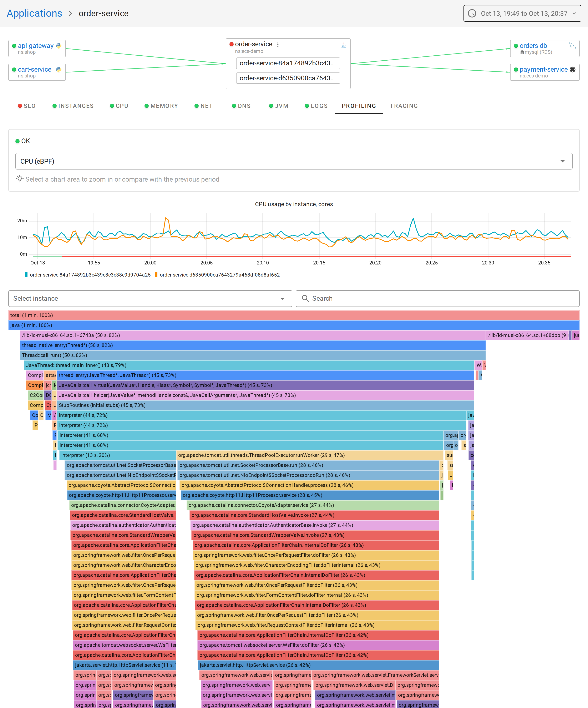Screen dimensions: 588x708
Task: Switch to the INSTANCES tab
Action: tap(73, 106)
